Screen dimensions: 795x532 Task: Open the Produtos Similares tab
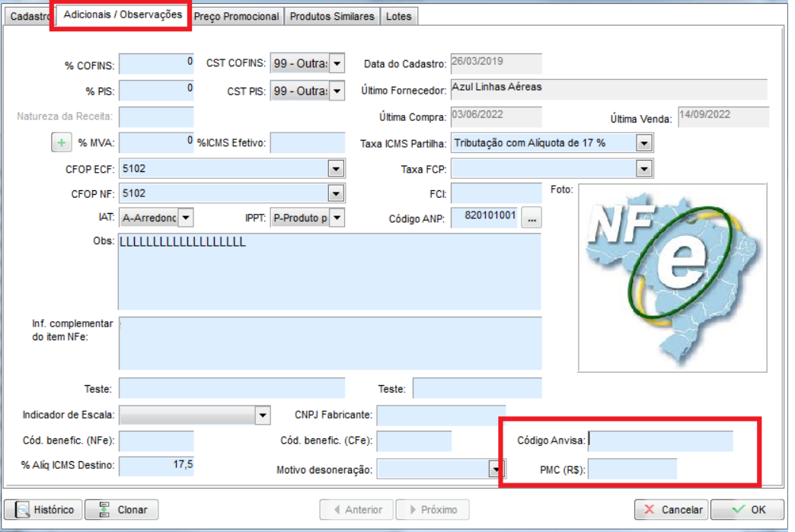(332, 16)
